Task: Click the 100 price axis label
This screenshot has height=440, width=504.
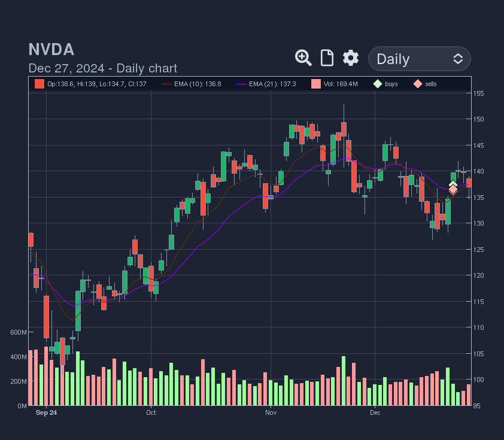Action: click(479, 380)
